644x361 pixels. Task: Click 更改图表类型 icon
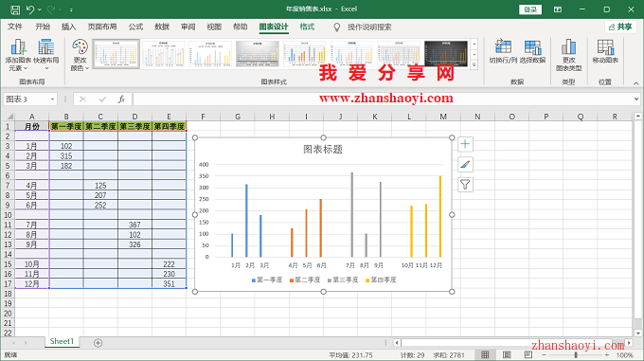569,55
